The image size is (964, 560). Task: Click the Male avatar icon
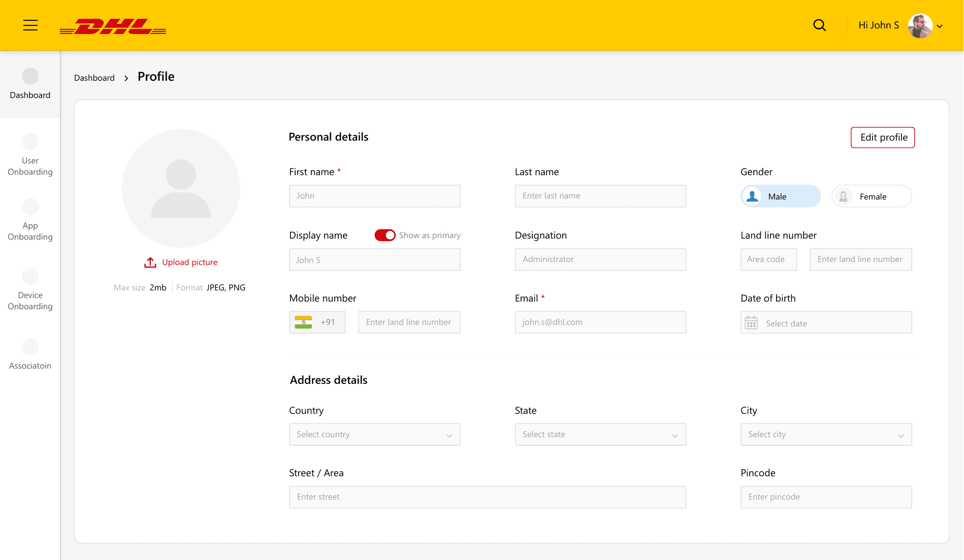point(753,196)
